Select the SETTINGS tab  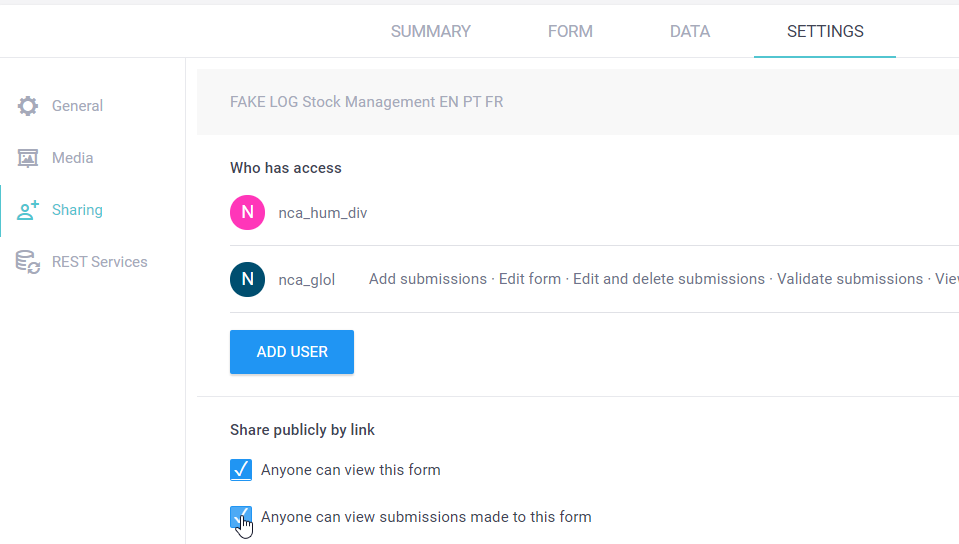tap(825, 31)
